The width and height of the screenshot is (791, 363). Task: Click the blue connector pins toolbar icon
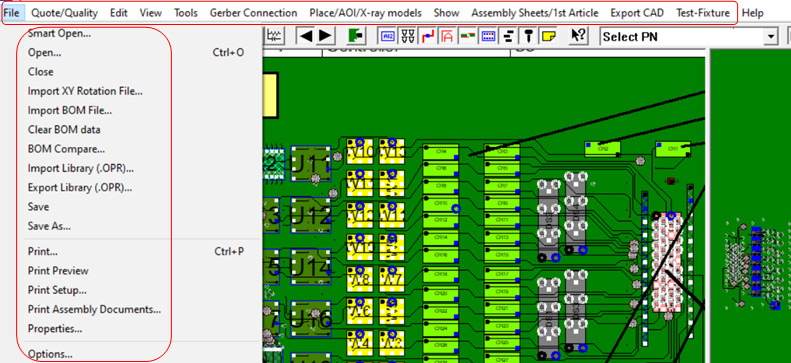pos(488,36)
